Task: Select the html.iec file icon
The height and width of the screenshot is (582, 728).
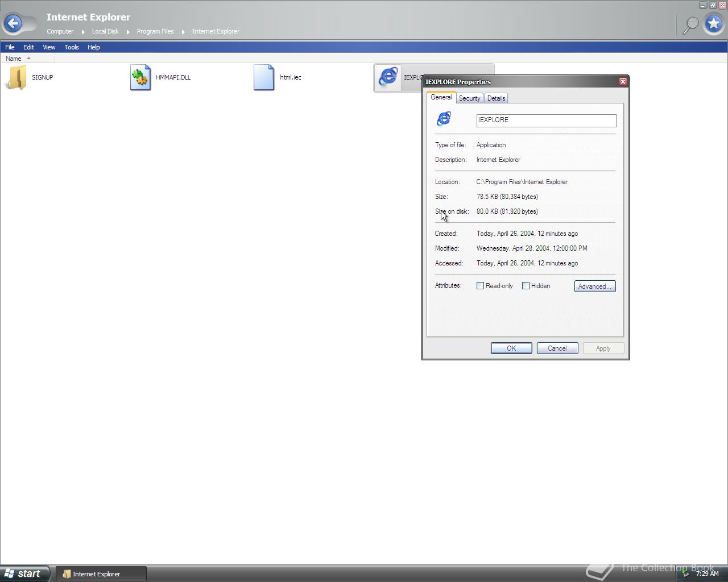Action: (x=264, y=77)
